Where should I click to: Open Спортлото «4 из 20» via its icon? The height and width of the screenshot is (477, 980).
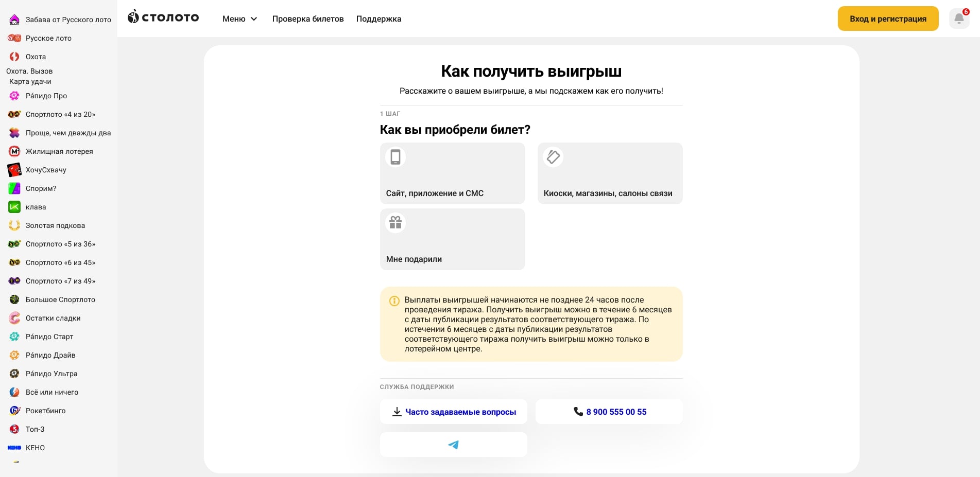14,114
